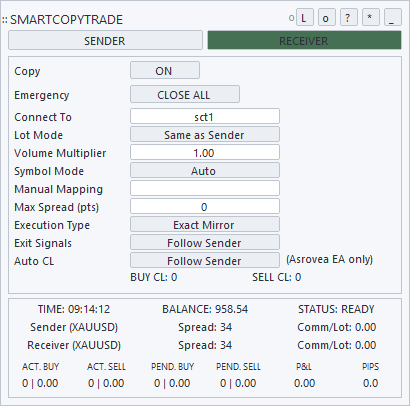
Task: Change Symbol Mode Auto option
Action: tap(205, 171)
